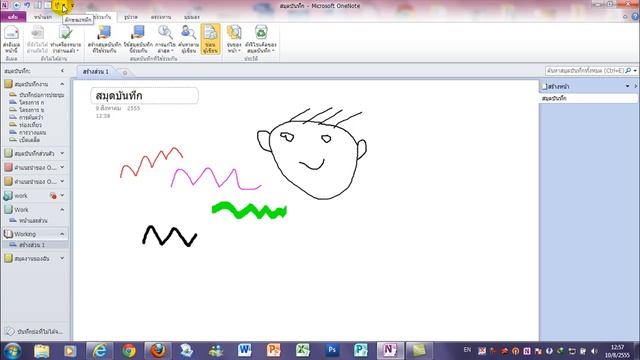
Task: Collapse the page tabs pane arrow
Action: click(x=636, y=86)
